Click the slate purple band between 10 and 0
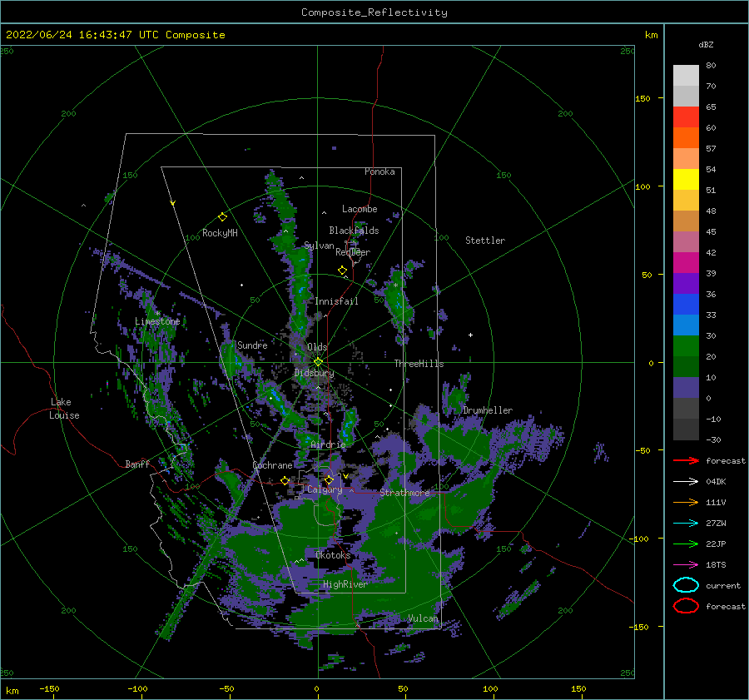The image size is (749, 700). (686, 388)
